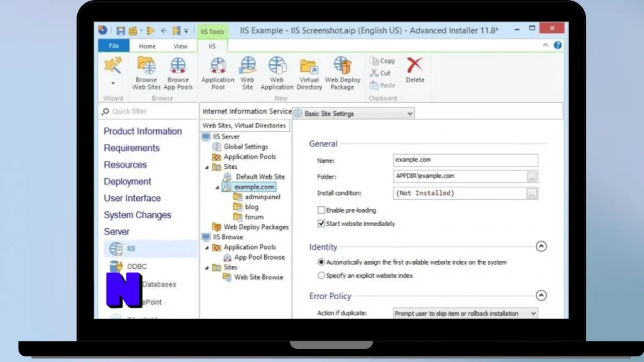Select the adminpanel virtual directory
Image resolution: width=644 pixels, height=362 pixels.
click(x=262, y=197)
